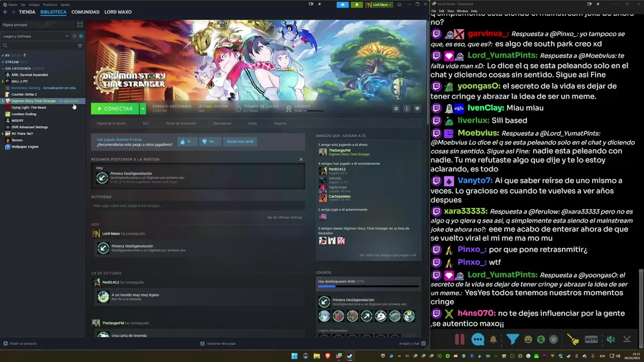Screen dimensions: 644x362
Task: Open Amigos y chat panel
Action: [412, 343]
